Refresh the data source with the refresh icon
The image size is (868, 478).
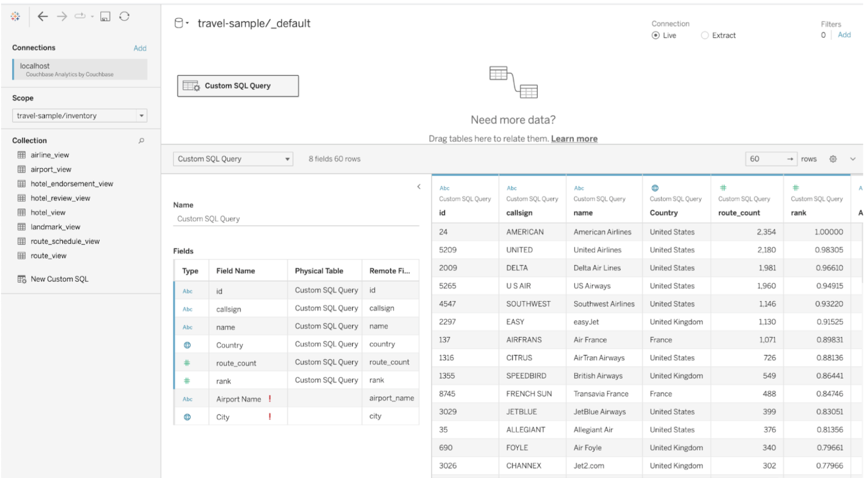124,17
